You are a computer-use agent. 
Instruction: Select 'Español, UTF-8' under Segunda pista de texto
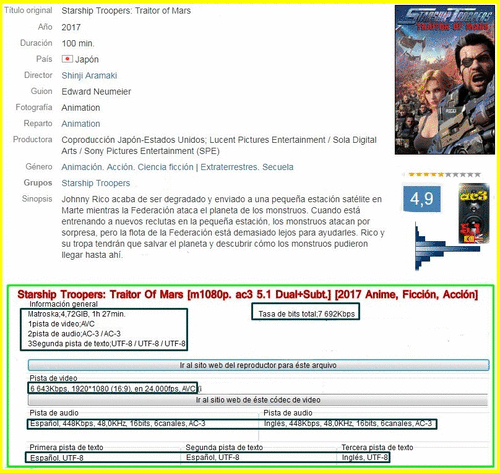click(x=213, y=457)
